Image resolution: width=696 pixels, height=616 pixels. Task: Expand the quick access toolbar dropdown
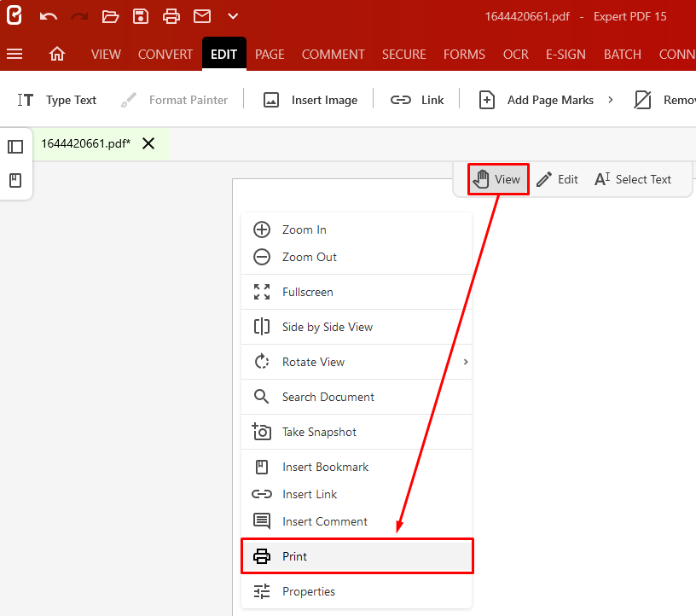point(233,16)
